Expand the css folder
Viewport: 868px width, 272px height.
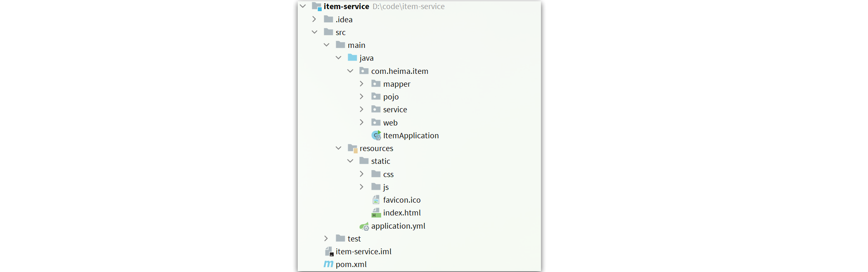pyautogui.click(x=362, y=174)
